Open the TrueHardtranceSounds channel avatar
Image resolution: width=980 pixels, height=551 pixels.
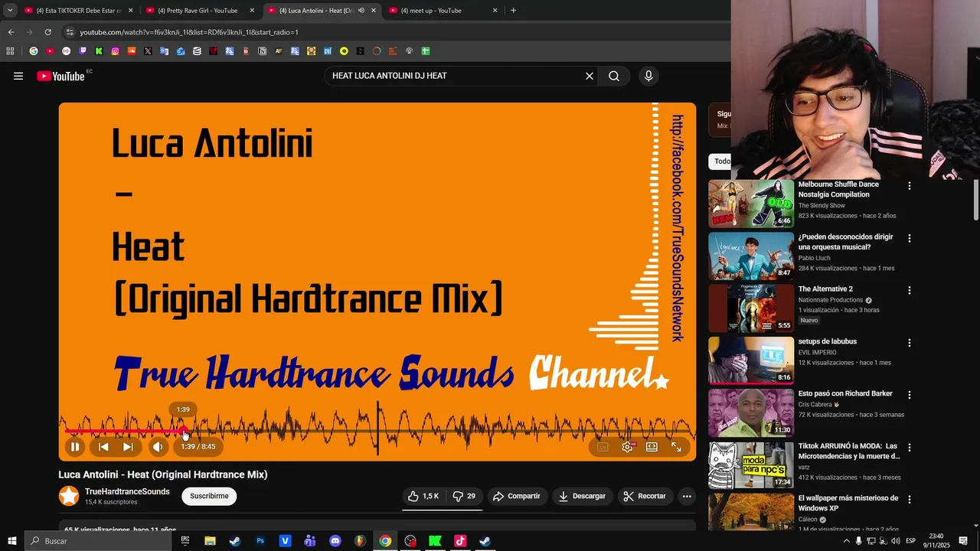[69, 496]
